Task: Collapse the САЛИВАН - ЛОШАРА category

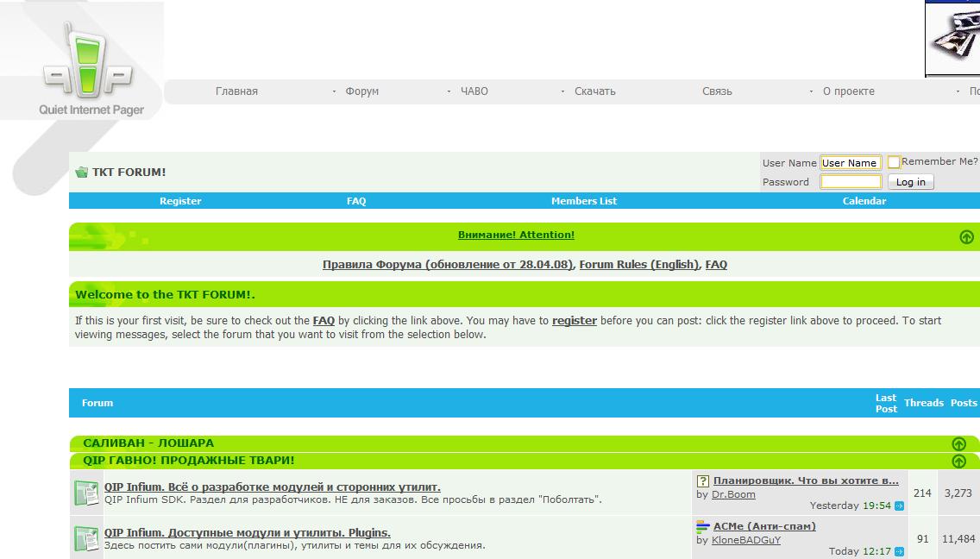Action: coord(958,444)
